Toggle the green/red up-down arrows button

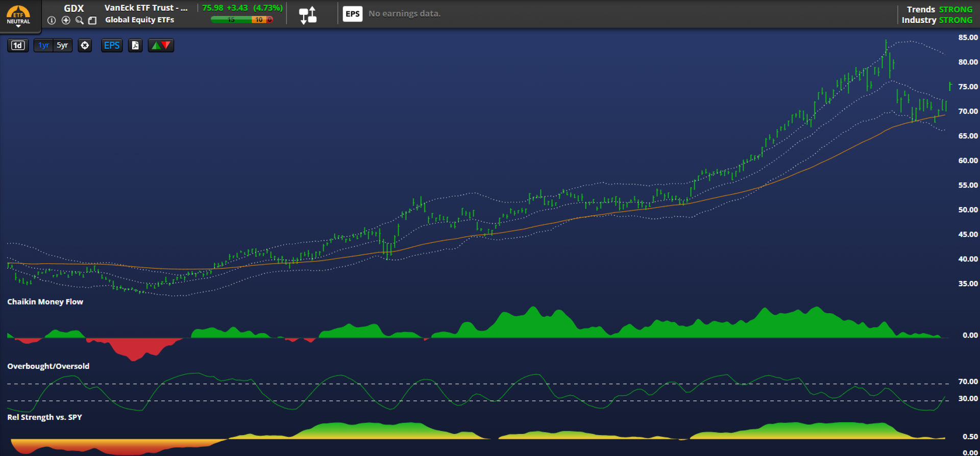point(161,45)
